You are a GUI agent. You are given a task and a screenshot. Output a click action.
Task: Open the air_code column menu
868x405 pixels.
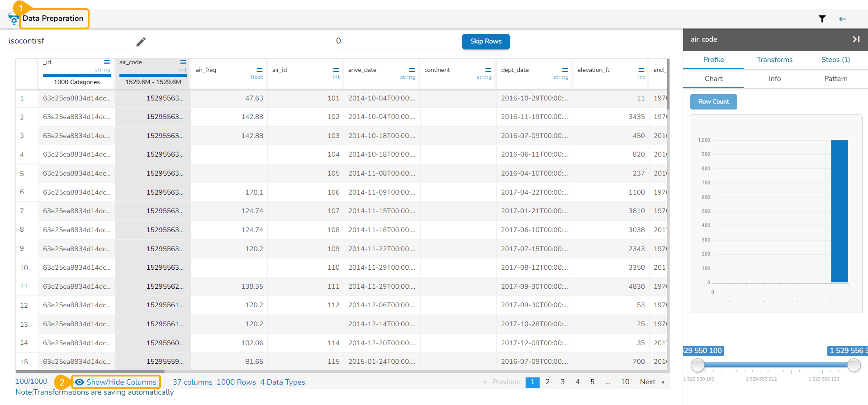coord(183,62)
